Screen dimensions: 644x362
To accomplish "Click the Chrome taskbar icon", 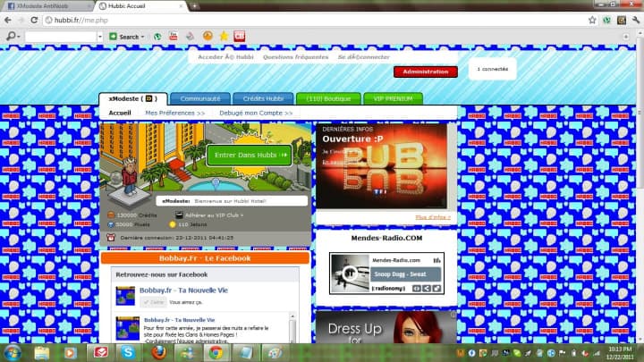I will point(216,353).
